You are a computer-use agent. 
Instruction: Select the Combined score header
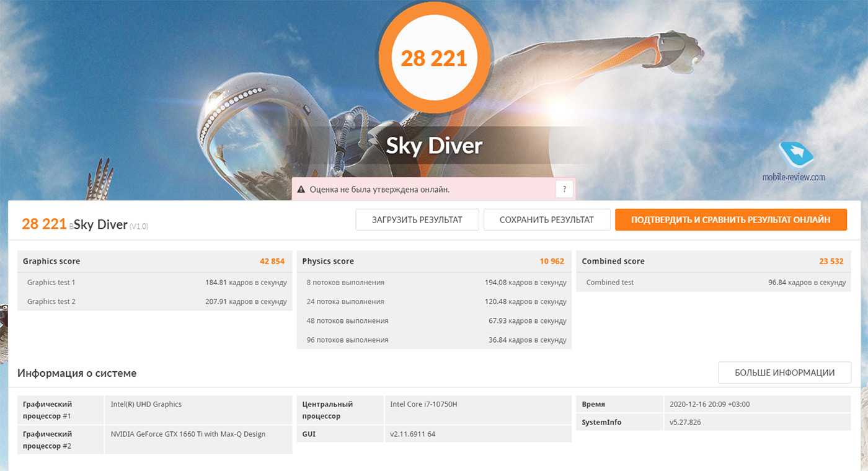click(714, 261)
